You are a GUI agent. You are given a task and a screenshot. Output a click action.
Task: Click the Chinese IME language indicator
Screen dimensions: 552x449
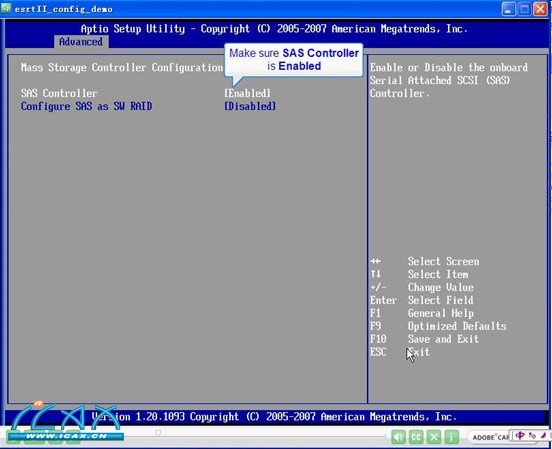(x=520, y=436)
